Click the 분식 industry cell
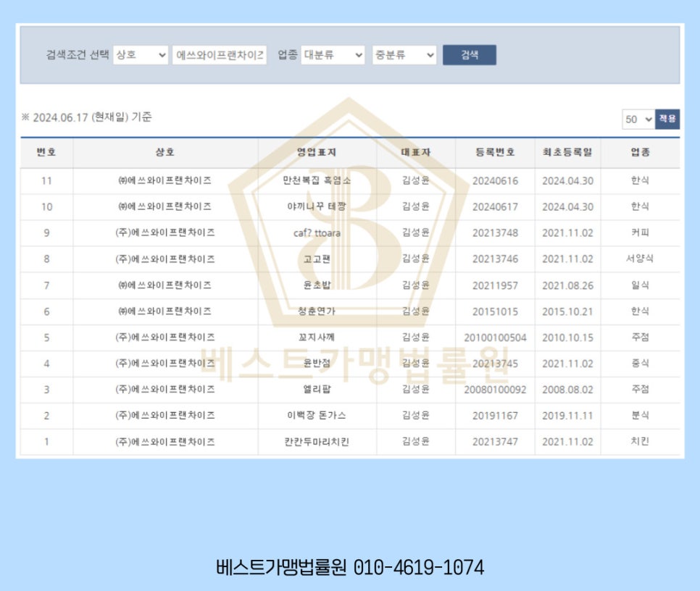The image size is (700, 591). [640, 415]
